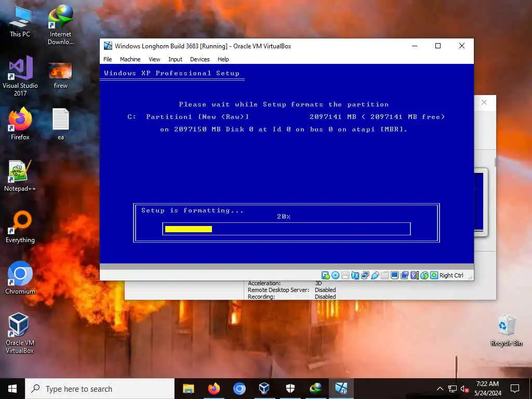
Task: Maximize the VirtualBox VM window
Action: pyautogui.click(x=438, y=46)
